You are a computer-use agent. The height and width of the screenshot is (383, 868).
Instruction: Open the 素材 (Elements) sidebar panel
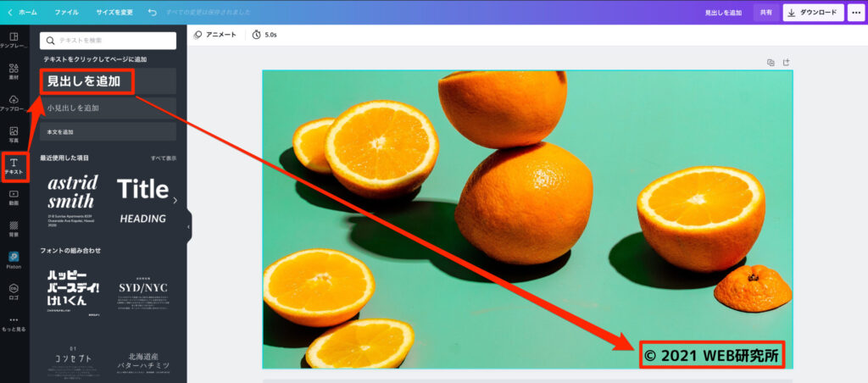[x=14, y=72]
